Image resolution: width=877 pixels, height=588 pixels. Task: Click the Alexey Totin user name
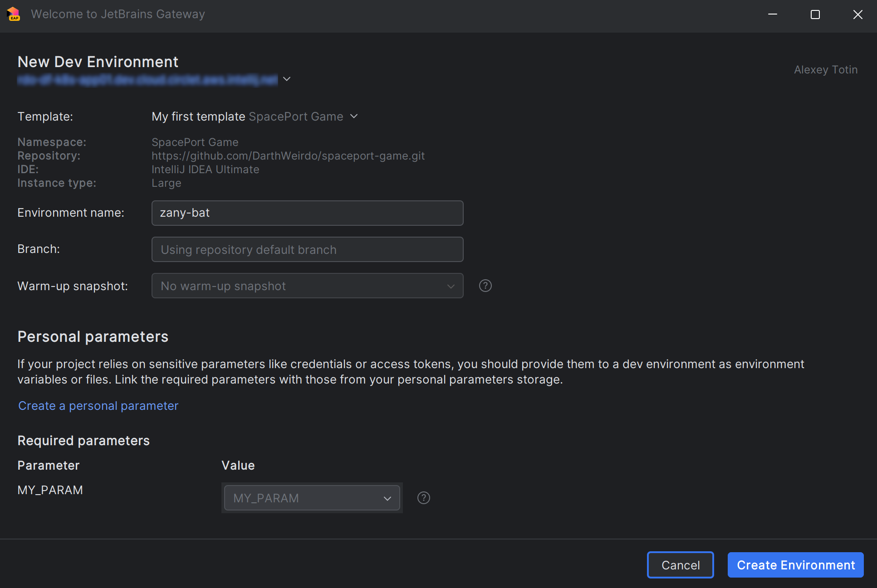(825, 70)
